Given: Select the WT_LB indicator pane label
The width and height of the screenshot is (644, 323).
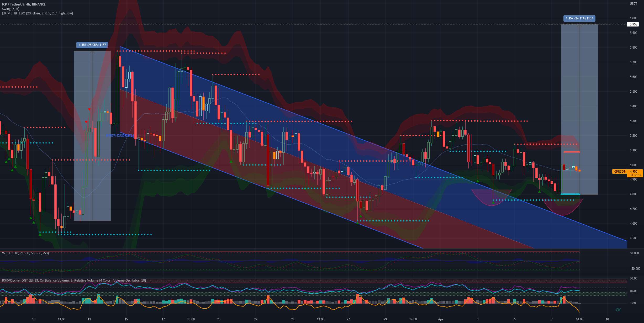Looking at the screenshot, I should [x=25, y=253].
